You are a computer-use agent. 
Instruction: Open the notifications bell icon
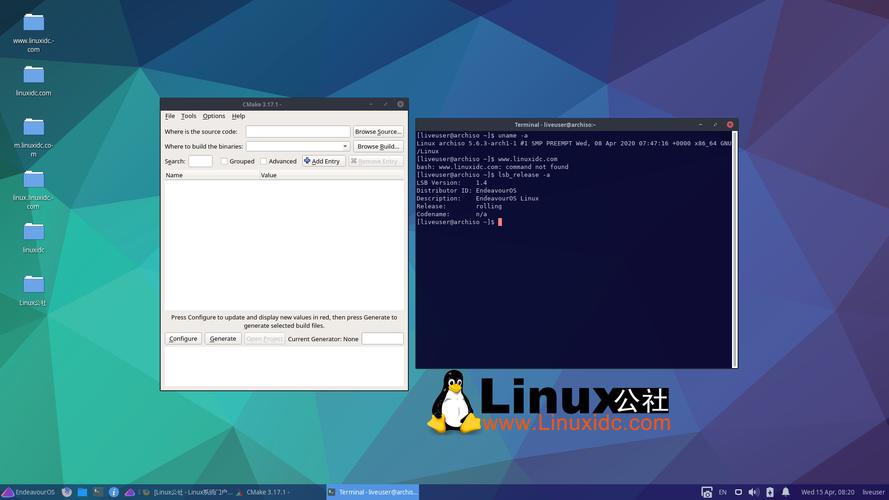[x=785, y=492]
